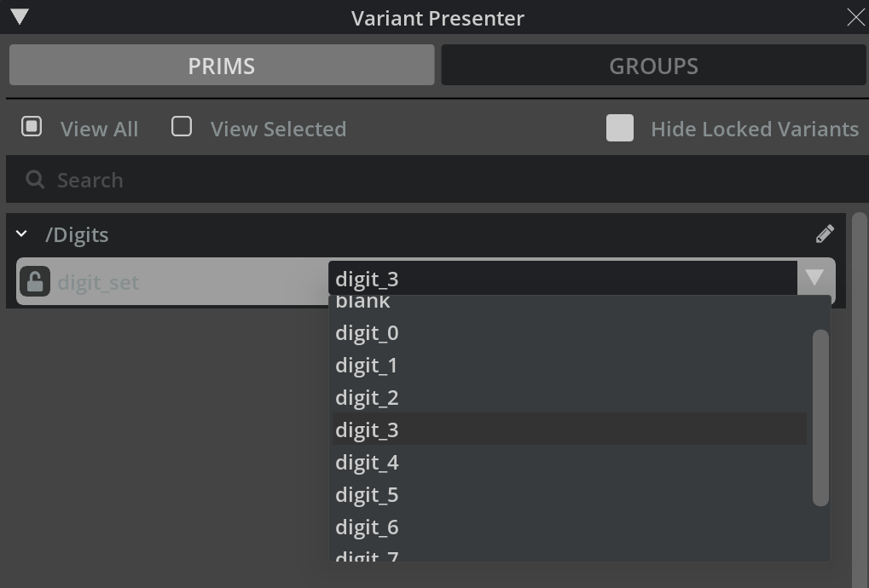Image resolution: width=869 pixels, height=588 pixels.
Task: Toggle Hide Locked Variants checkbox
Action: [620, 129]
